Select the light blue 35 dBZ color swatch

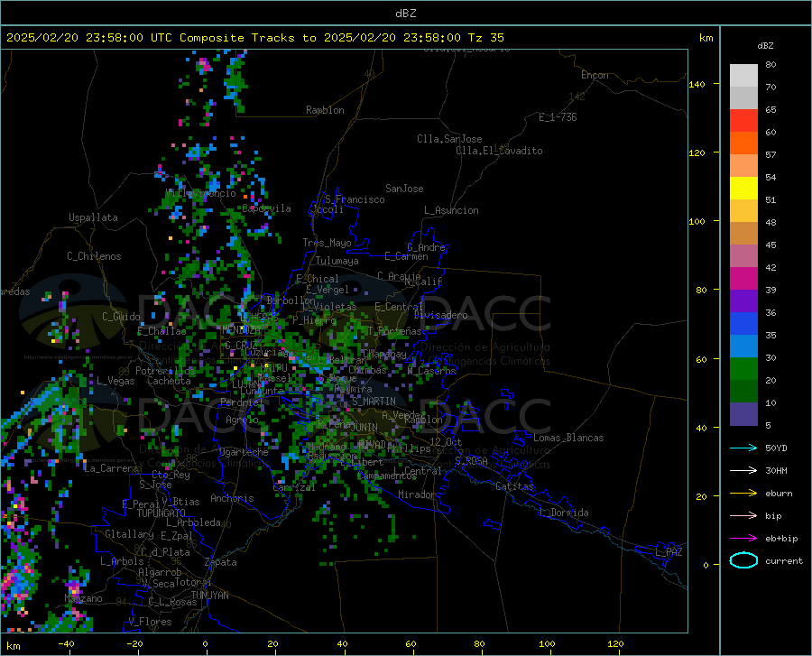[x=743, y=346]
